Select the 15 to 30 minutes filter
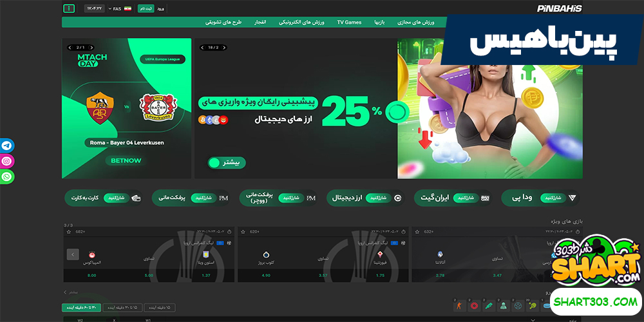The height and width of the screenshot is (322, 644). (122, 308)
